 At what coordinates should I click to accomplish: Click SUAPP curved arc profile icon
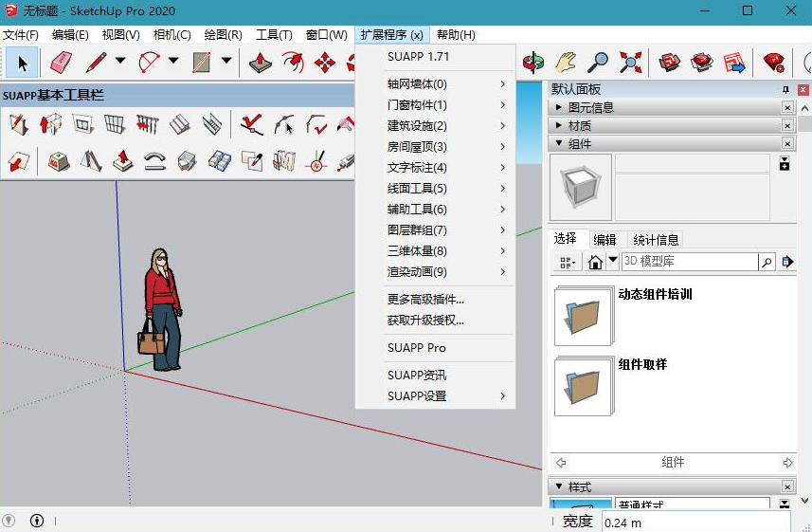[154, 161]
